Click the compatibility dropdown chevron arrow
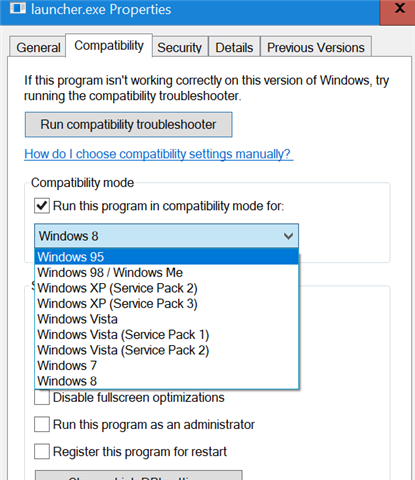This screenshot has width=415, height=480. (x=288, y=236)
